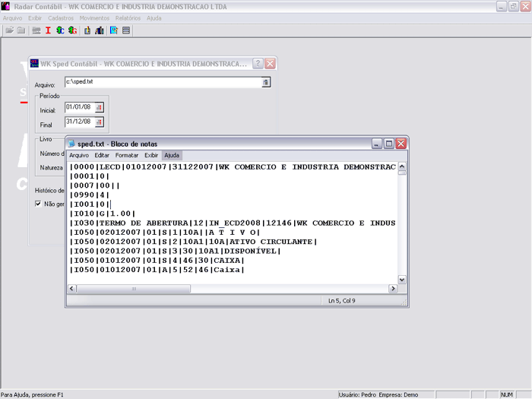Toggle the 'Não ger...' checkbox
The image size is (532, 399).
(x=39, y=204)
